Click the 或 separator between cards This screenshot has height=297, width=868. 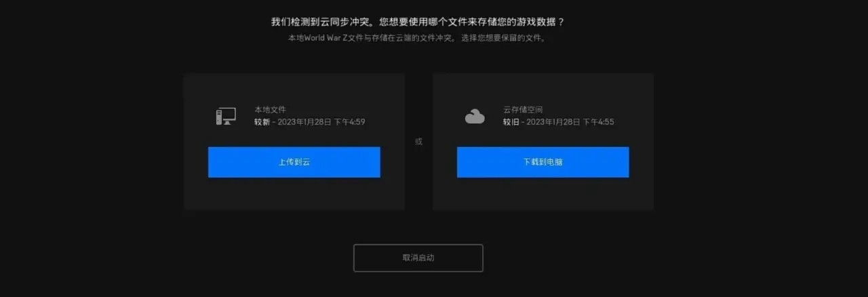pyautogui.click(x=418, y=141)
